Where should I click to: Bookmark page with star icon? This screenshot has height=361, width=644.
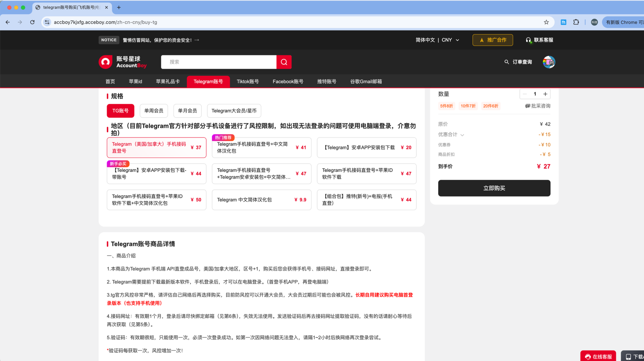coord(546,22)
